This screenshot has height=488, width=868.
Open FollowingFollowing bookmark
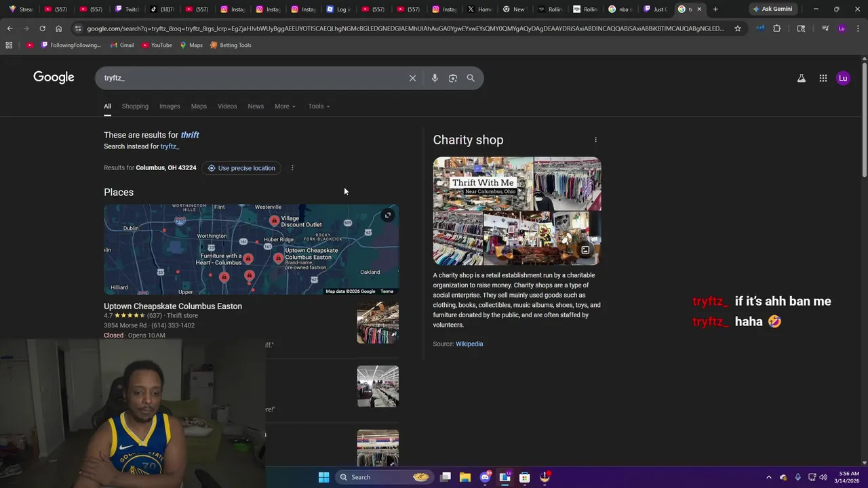pos(71,45)
